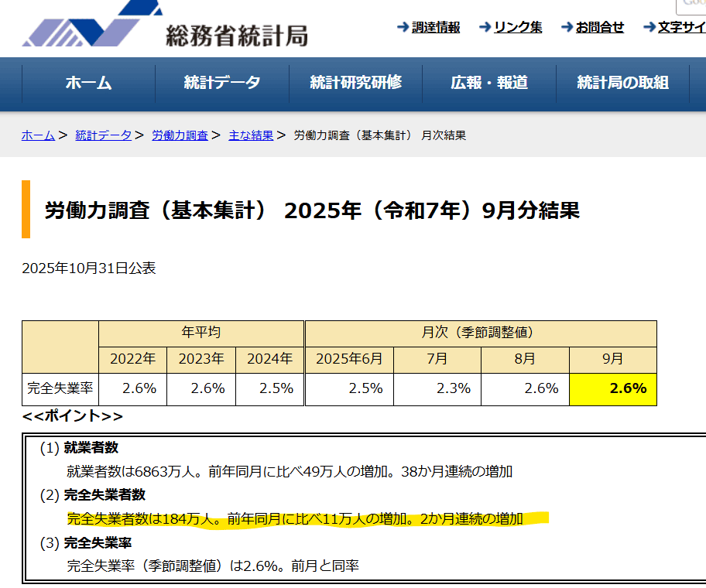The image size is (706, 588).
Task: Click the 2023年 column header
Action: [201, 360]
